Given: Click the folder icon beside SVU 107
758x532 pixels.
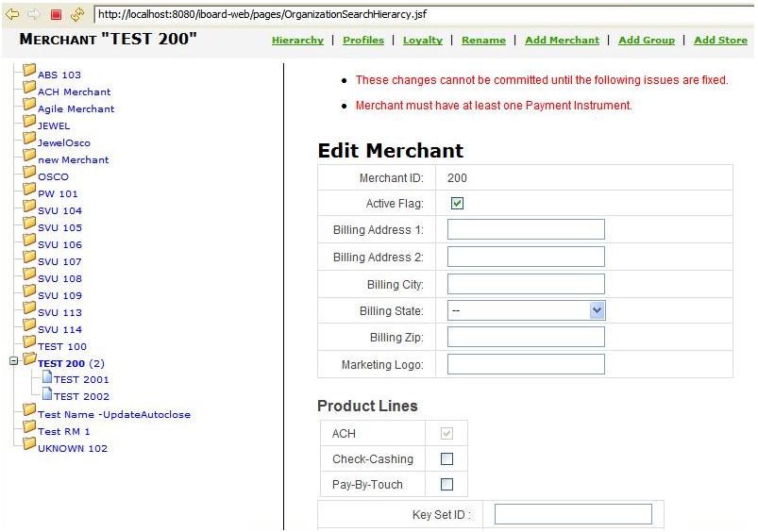Looking at the screenshot, I should pos(29,258).
